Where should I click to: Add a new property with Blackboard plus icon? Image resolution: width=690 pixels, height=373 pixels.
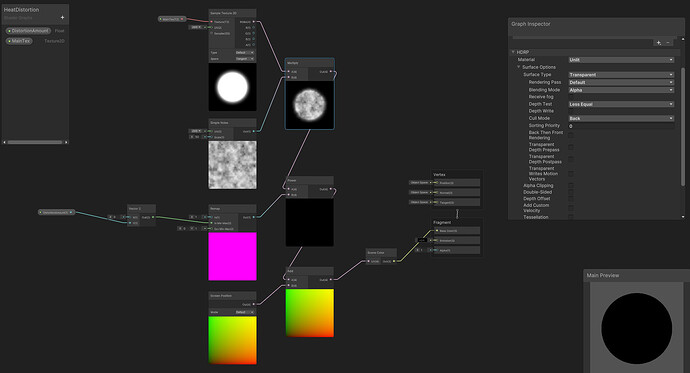(x=62, y=18)
